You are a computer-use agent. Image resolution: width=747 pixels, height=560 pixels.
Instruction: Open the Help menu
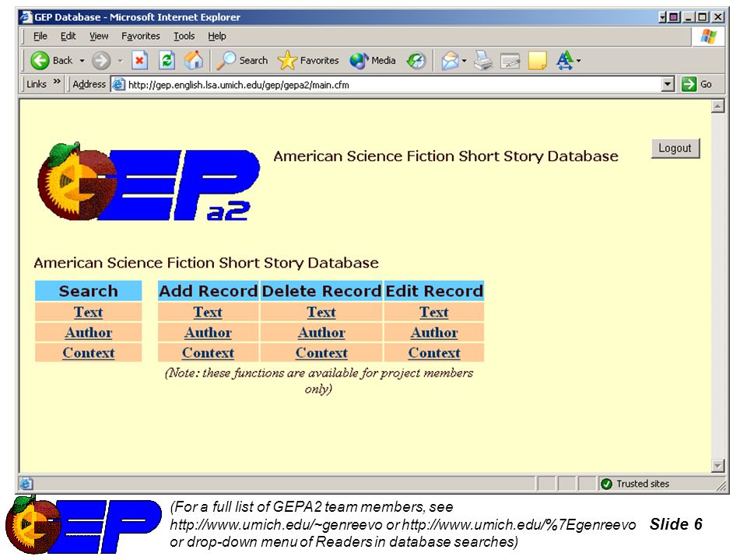coord(217,37)
